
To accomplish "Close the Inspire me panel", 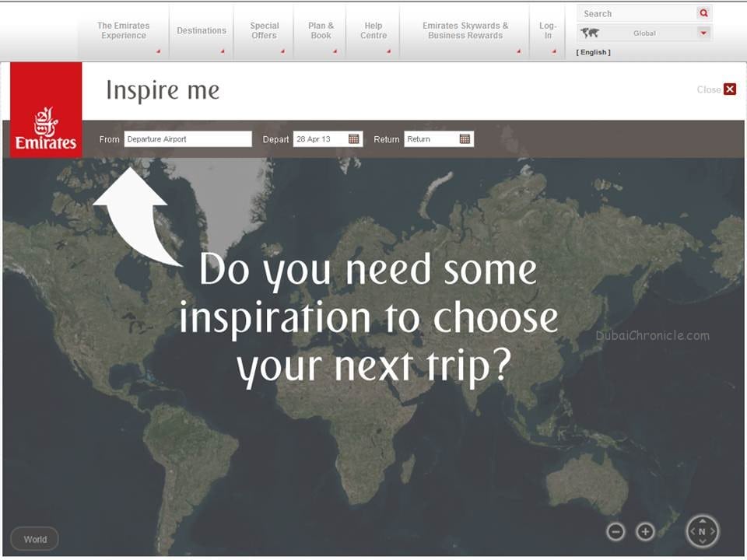I will (729, 89).
